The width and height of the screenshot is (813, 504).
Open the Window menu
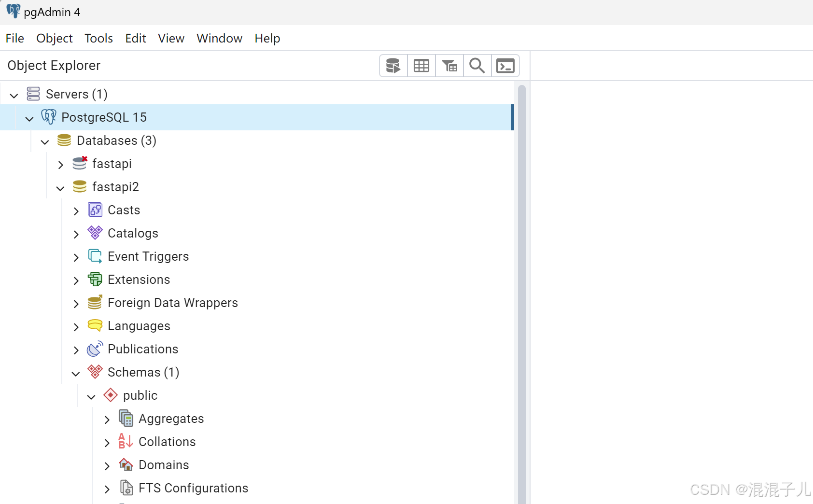tap(220, 38)
